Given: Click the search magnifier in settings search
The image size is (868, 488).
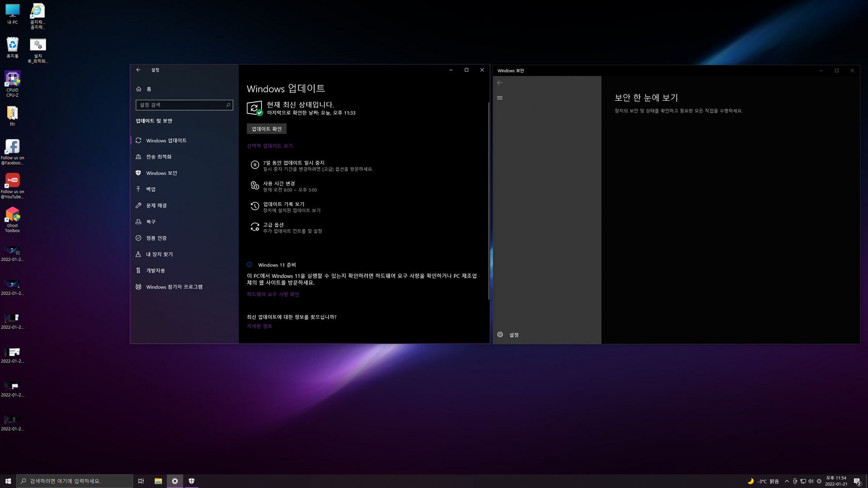Looking at the screenshot, I should 228,105.
